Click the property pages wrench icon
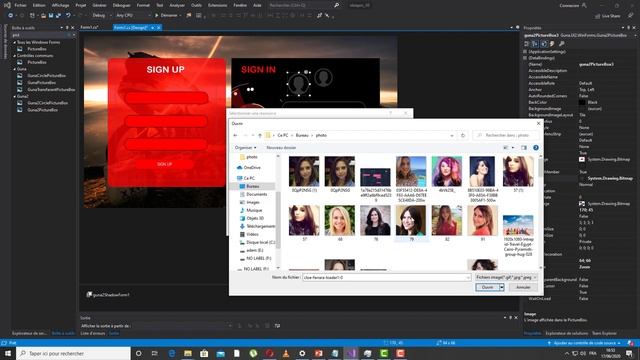Screen dimensions: 640x360 point(562,44)
